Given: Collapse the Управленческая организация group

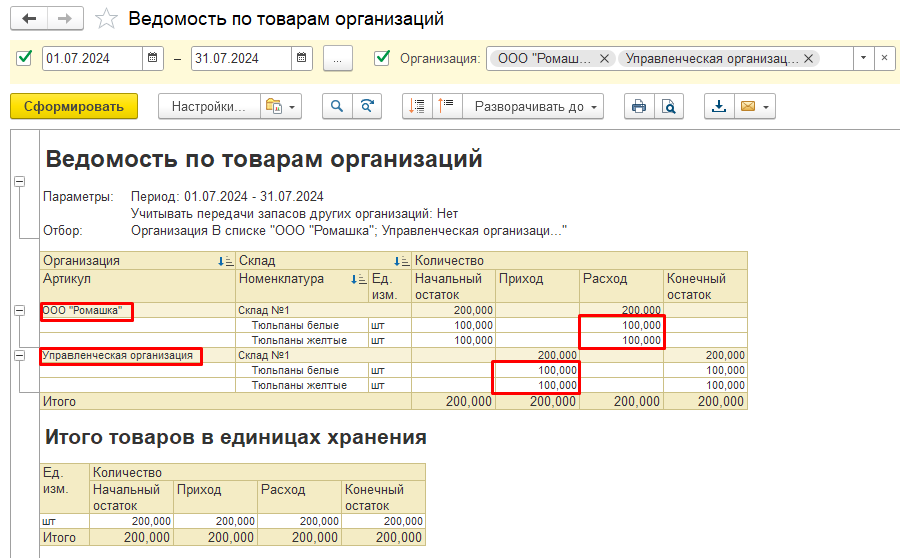Looking at the screenshot, I should [x=19, y=355].
